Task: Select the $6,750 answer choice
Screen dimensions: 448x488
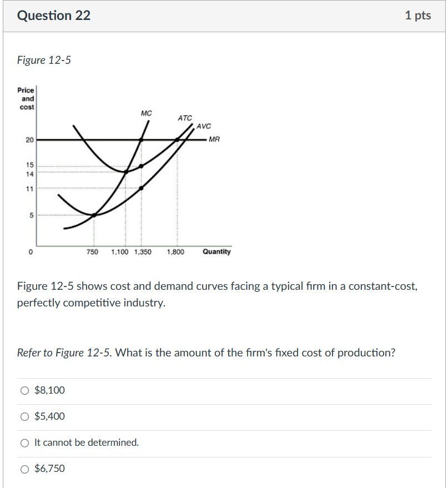Action: click(24, 469)
